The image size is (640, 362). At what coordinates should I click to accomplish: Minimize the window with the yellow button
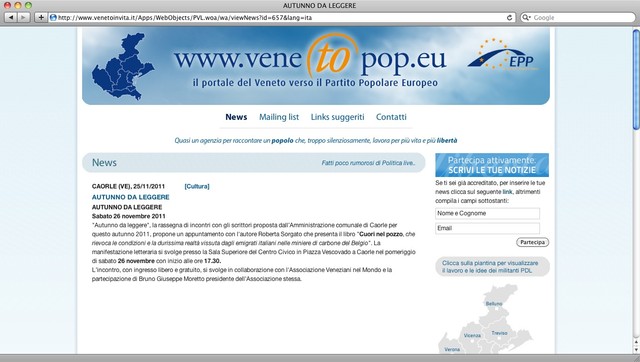pos(18,5)
